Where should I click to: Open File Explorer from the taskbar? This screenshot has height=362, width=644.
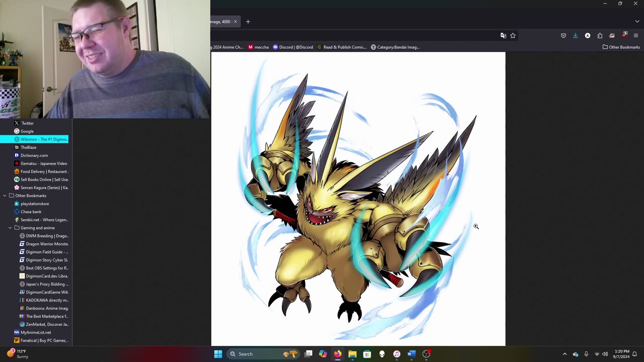pos(352,354)
